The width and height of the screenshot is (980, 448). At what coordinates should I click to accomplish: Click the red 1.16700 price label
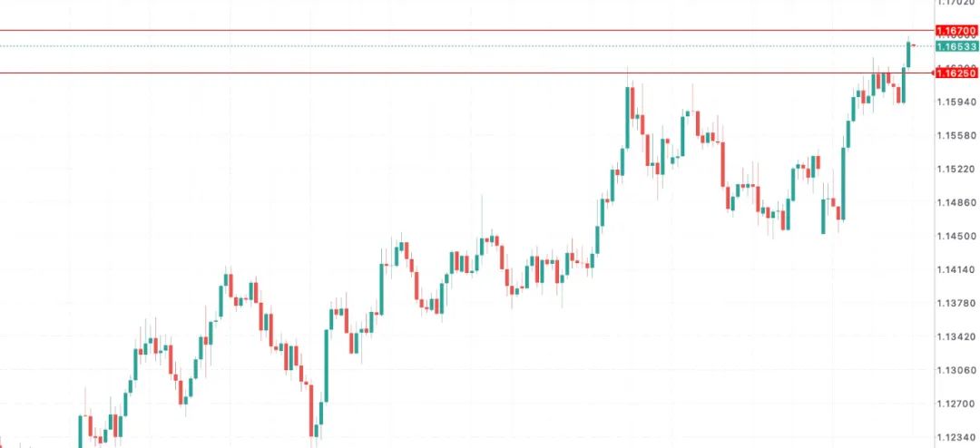pyautogui.click(x=956, y=31)
